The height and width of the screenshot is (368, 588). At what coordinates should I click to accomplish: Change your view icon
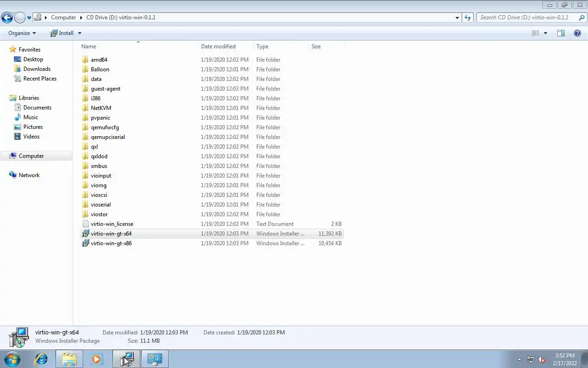point(536,33)
